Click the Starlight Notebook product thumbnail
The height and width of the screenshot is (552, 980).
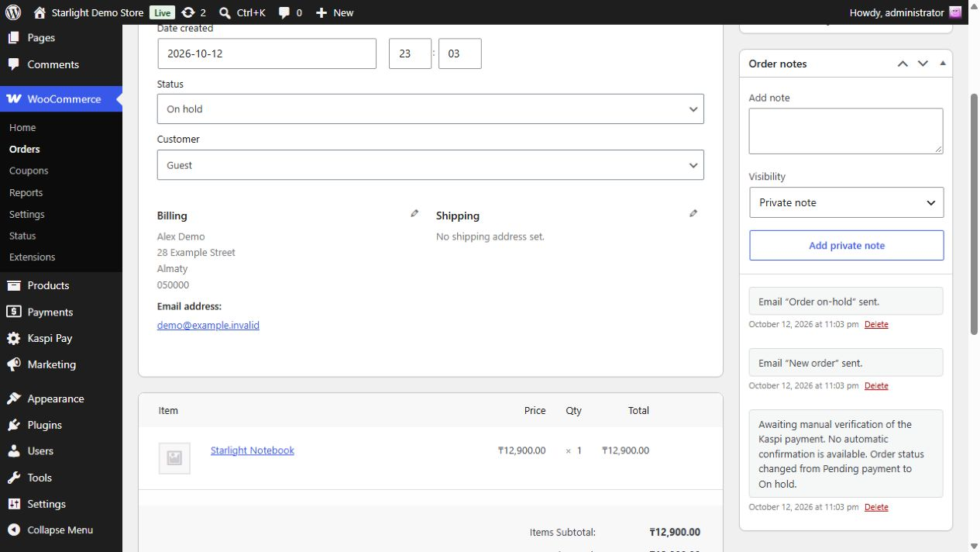coord(174,458)
